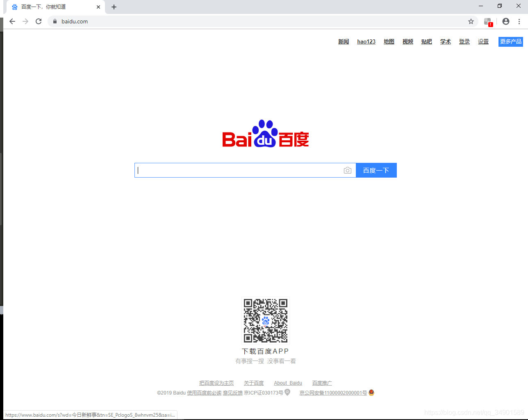Bookmark this page with the star icon
This screenshot has width=528, height=420.
pyautogui.click(x=471, y=21)
